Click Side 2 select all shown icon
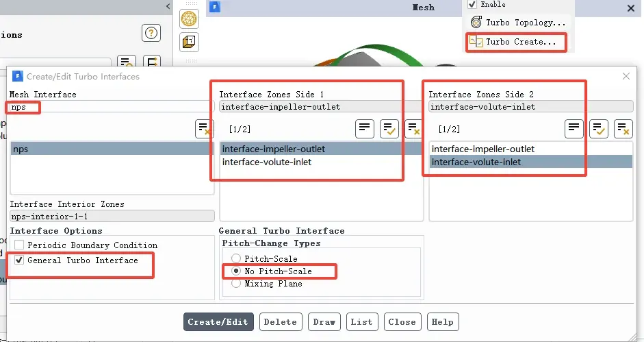 click(598, 129)
